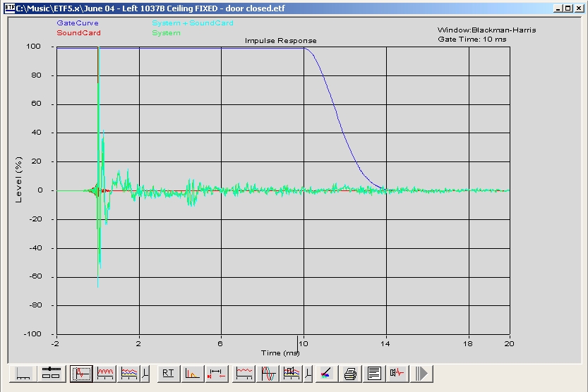Viewport: 588px width, 392px height.
Task: Open the text document notes icon
Action: tap(373, 373)
